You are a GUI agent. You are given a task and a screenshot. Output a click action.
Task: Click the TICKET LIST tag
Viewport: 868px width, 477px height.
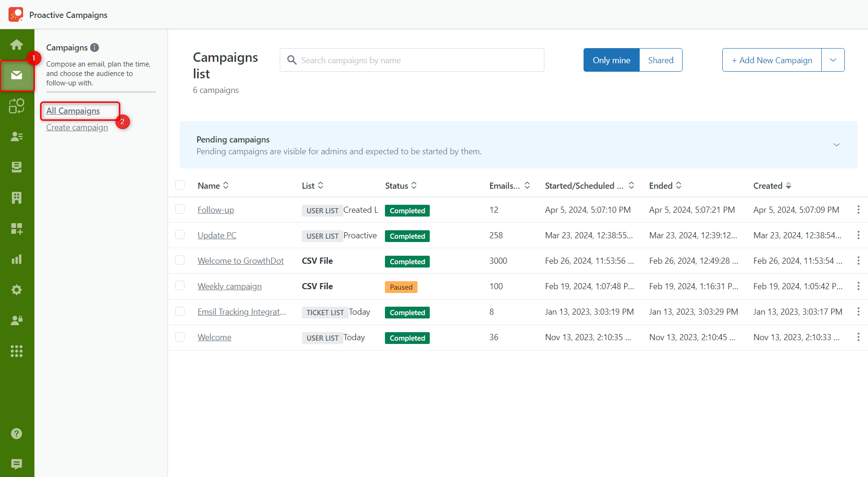(x=325, y=312)
